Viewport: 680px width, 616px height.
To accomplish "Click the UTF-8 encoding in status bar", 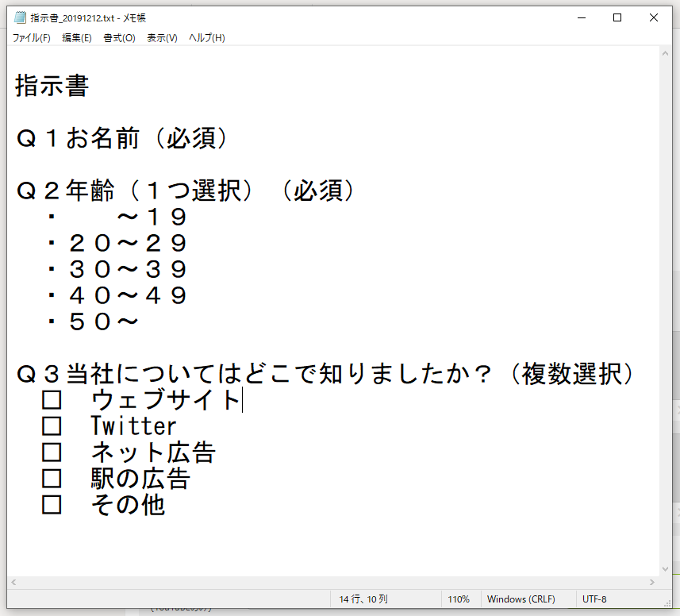I will 594,599.
